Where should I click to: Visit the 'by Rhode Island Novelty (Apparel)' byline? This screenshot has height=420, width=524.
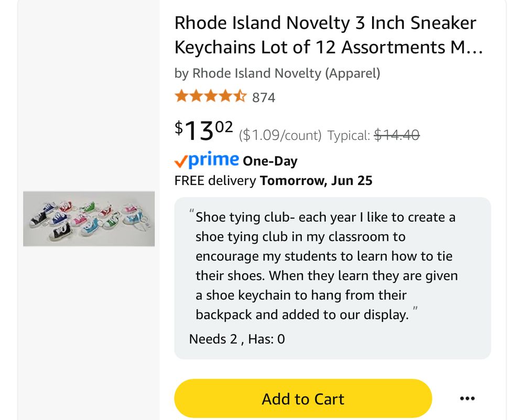coord(277,73)
